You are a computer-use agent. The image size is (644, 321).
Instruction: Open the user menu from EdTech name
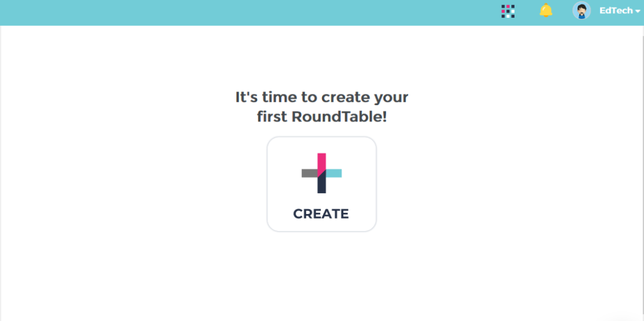tap(616, 11)
